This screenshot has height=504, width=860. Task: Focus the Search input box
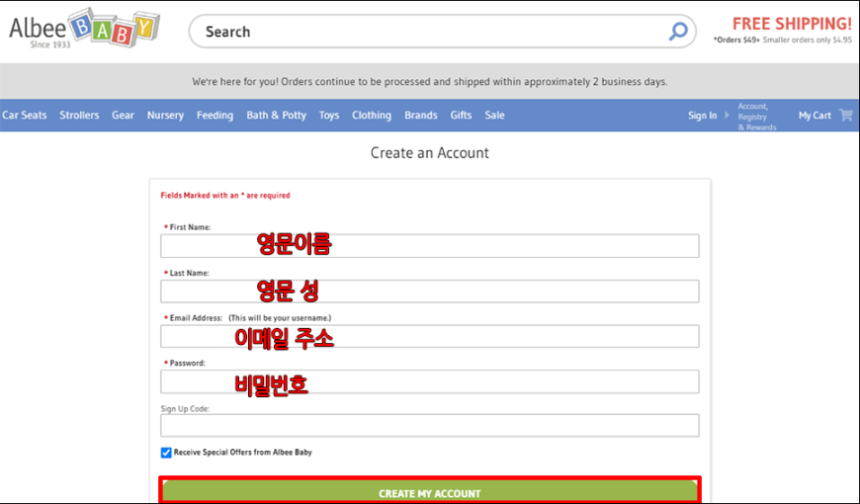coord(442,32)
